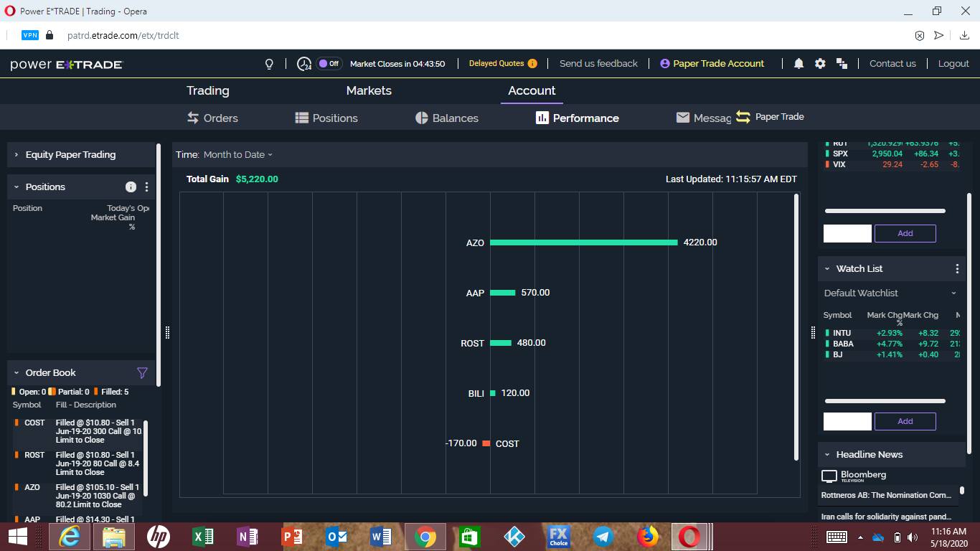Open the settings gear icon
Viewport: 980px width, 551px height.
click(x=820, y=64)
